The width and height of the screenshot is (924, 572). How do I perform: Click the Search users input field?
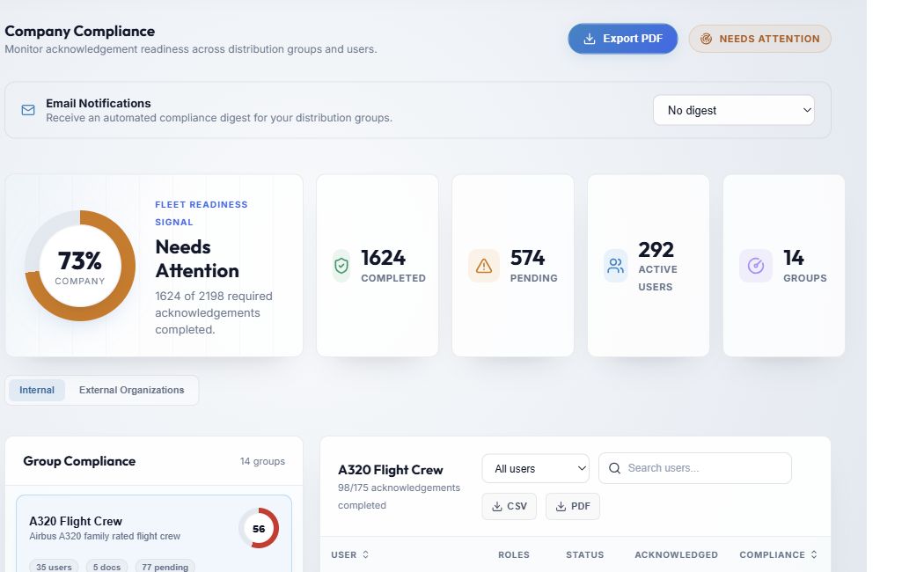(x=695, y=468)
